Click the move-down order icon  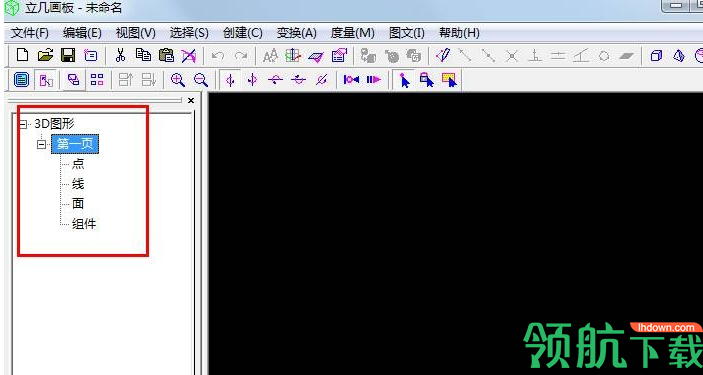(x=148, y=80)
